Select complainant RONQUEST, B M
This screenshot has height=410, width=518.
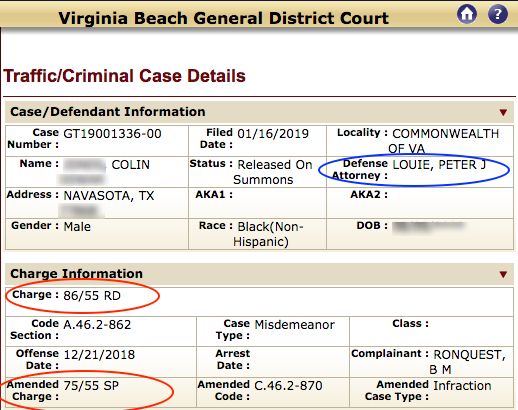pos(467,362)
